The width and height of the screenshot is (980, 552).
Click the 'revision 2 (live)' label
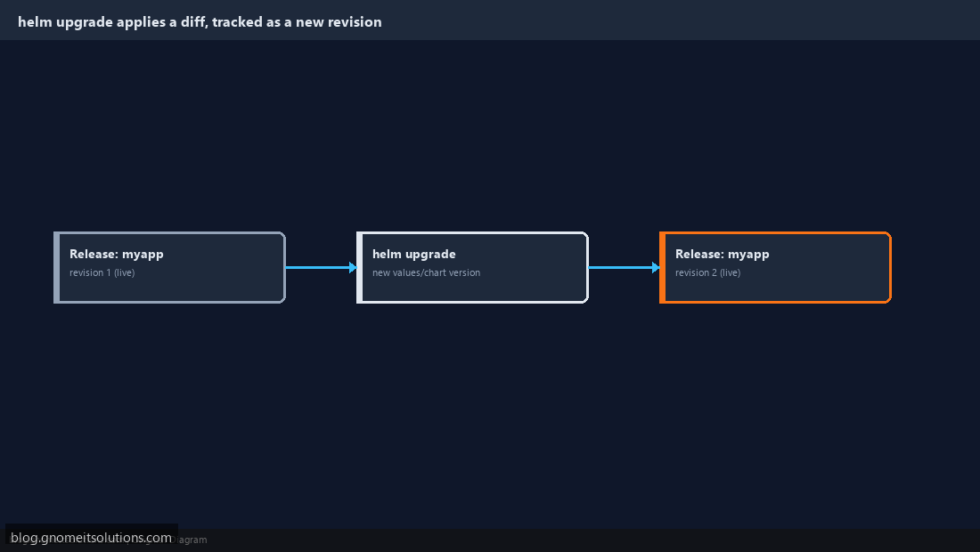click(707, 272)
